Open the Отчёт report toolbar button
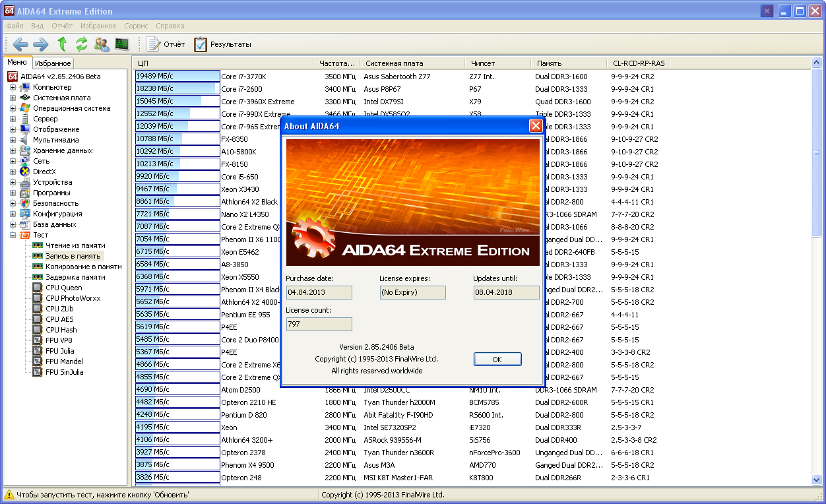Screen dimensions: 826x504 click(166, 44)
